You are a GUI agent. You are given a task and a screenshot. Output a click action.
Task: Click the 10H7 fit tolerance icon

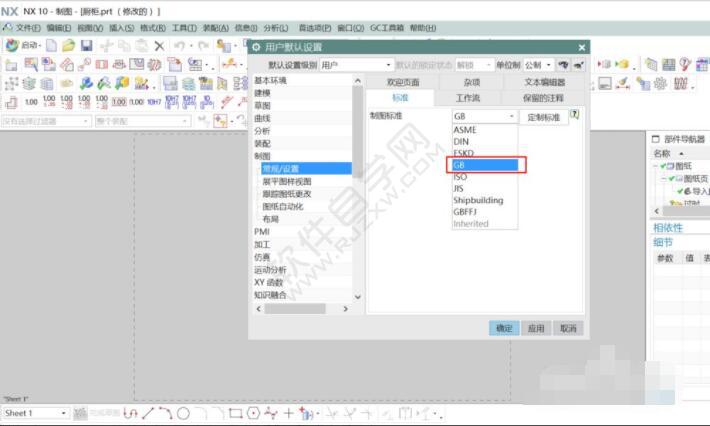pyautogui.click(x=154, y=102)
